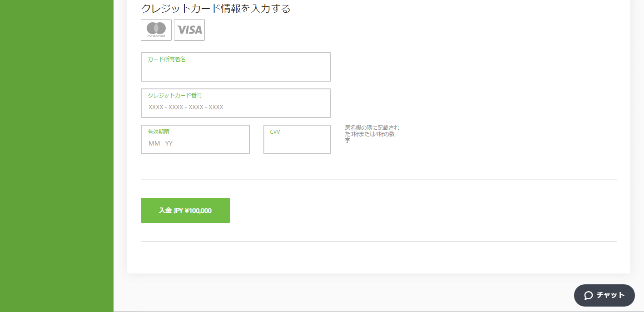The image size is (644, 312).
Task: Click the クレジットカード番号 card number field
Action: pos(236,103)
